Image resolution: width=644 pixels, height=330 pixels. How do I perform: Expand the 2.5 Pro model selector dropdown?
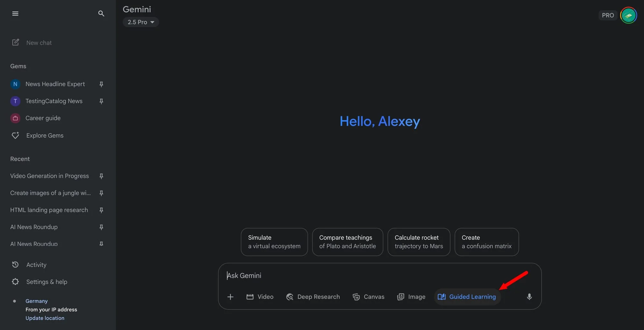click(x=141, y=22)
